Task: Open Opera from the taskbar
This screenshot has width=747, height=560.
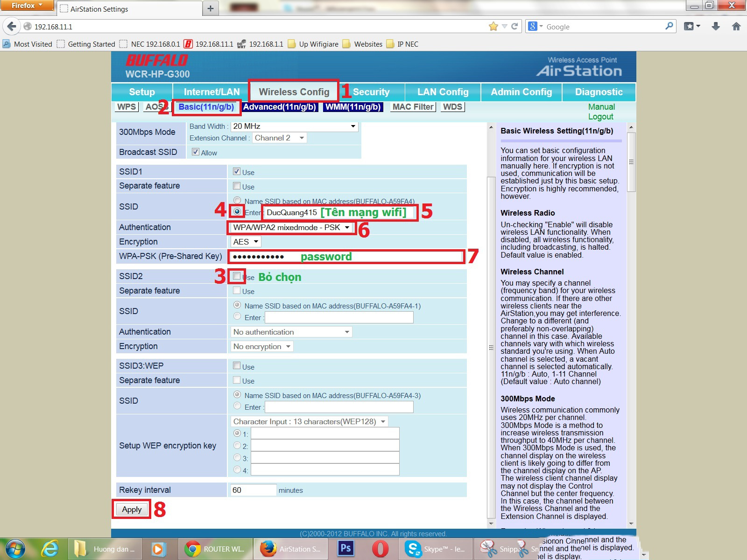Action: coord(381,549)
